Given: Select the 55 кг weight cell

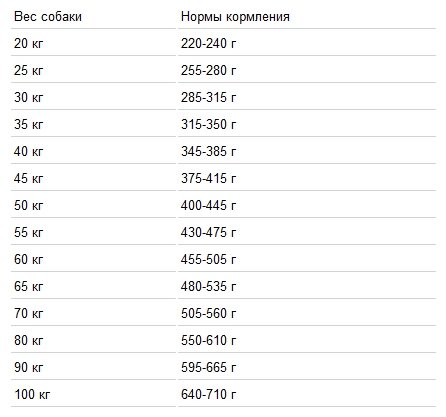Looking at the screenshot, I should [x=29, y=232].
